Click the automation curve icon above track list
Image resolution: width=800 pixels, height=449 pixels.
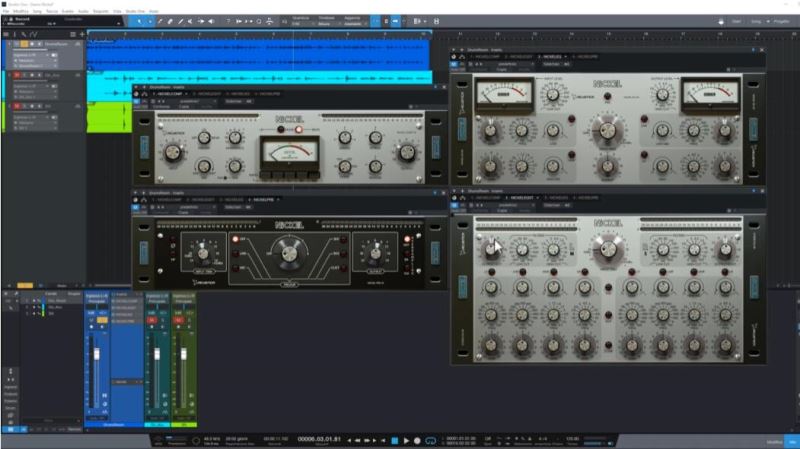pyautogui.click(x=34, y=34)
